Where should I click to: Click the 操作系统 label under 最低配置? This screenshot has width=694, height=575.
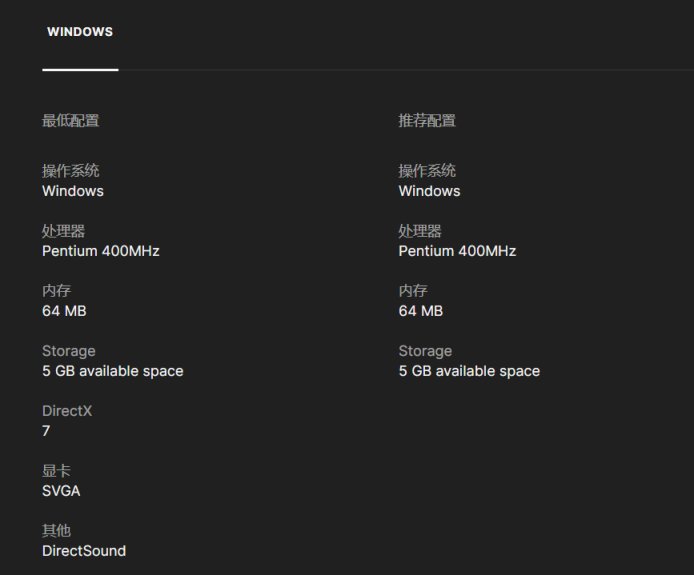point(70,171)
